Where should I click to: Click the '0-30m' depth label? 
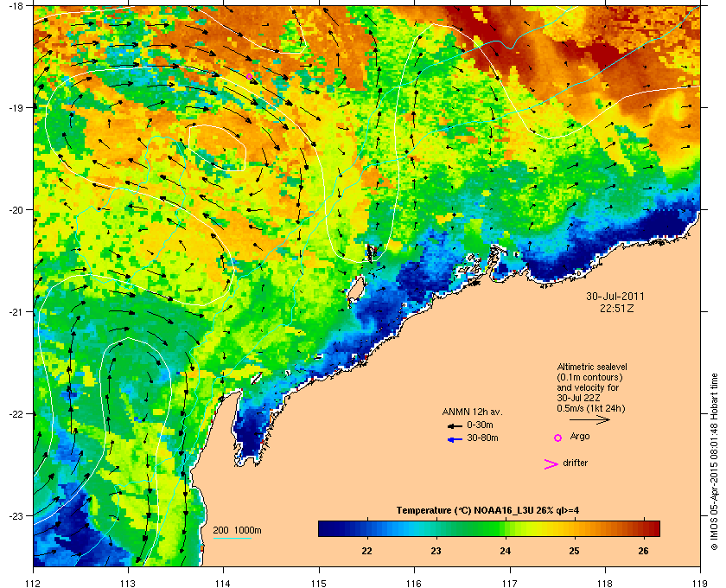point(480,425)
